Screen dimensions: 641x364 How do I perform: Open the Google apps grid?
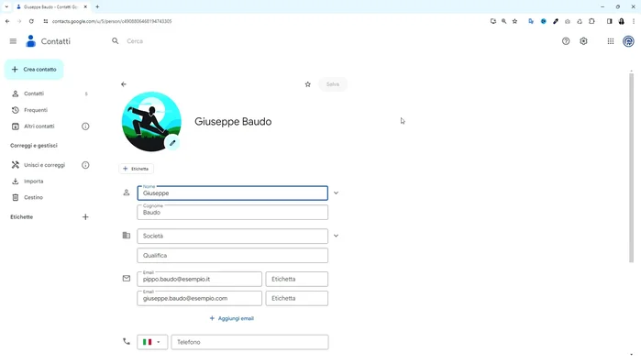click(x=611, y=41)
